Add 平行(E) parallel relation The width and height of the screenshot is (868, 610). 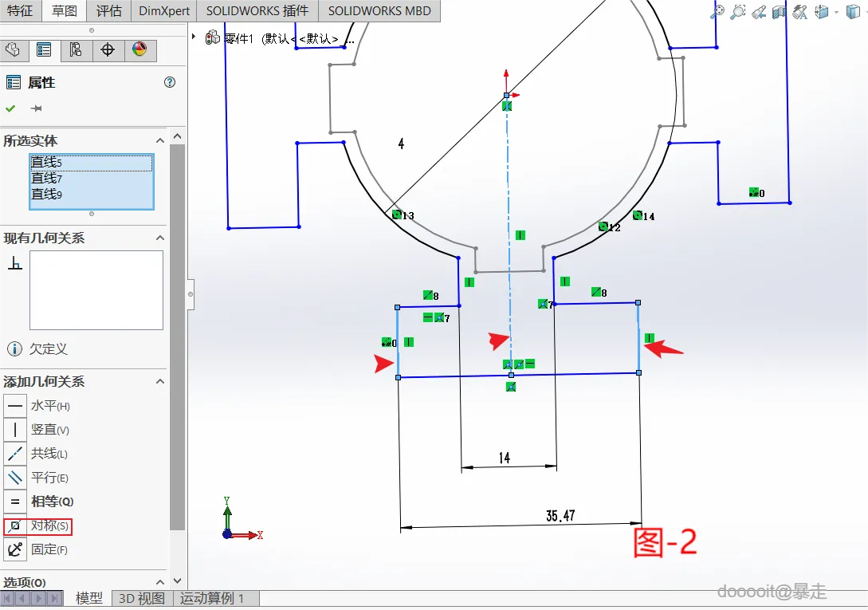37,478
